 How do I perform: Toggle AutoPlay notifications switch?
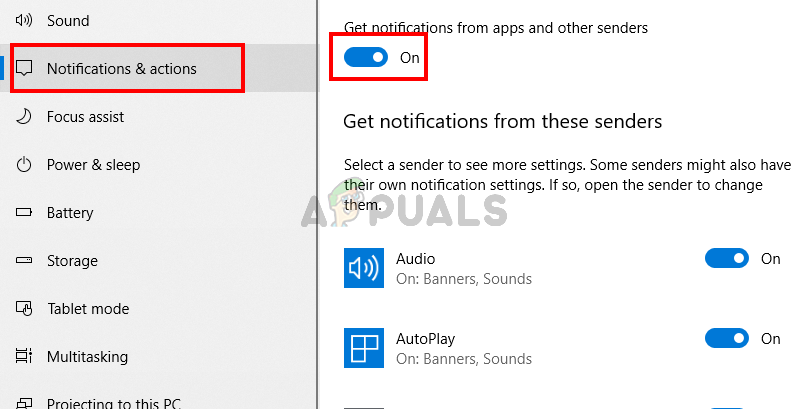coord(727,339)
